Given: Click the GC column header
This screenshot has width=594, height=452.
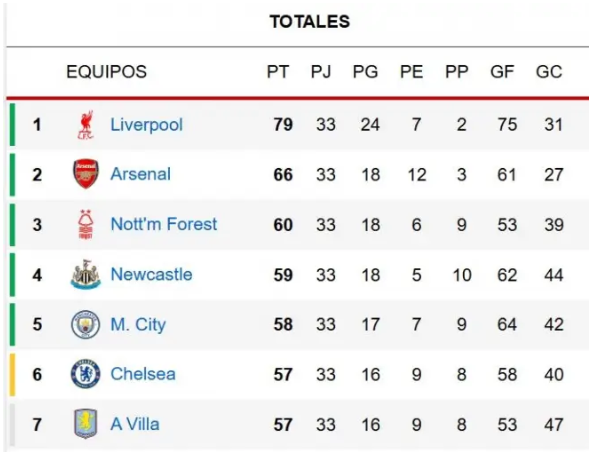Looking at the screenshot, I should 549,72.
